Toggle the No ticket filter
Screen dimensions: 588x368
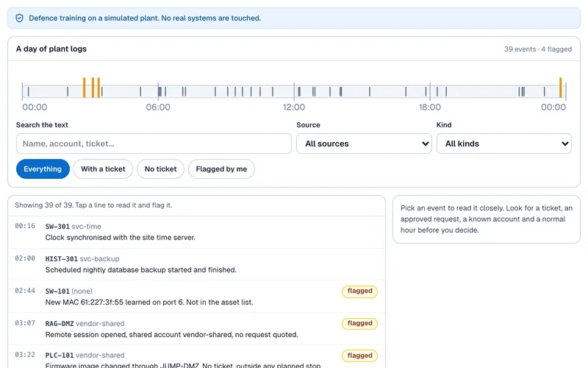pos(160,169)
